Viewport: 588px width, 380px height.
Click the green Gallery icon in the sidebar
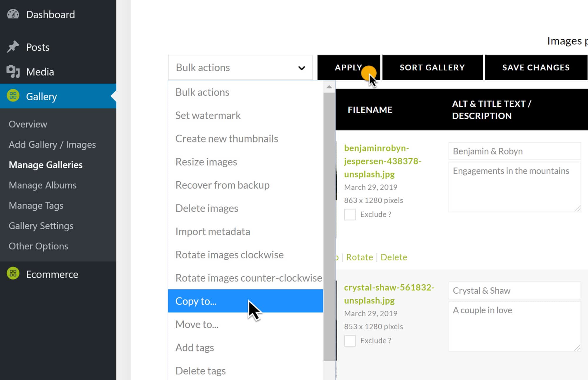pos(13,96)
